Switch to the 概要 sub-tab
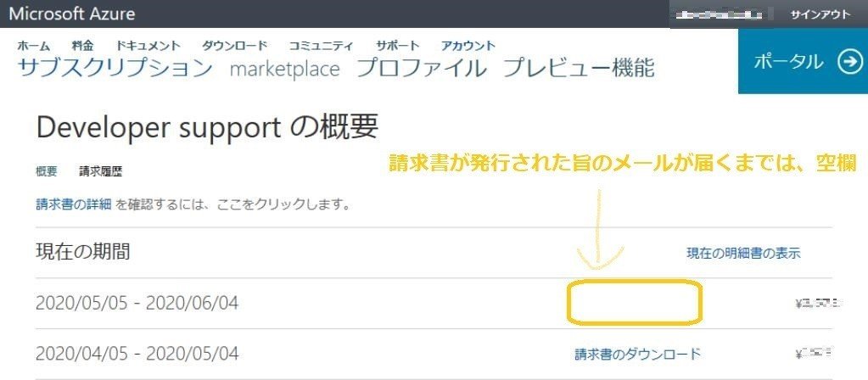The height and width of the screenshot is (380, 868). 47,171
